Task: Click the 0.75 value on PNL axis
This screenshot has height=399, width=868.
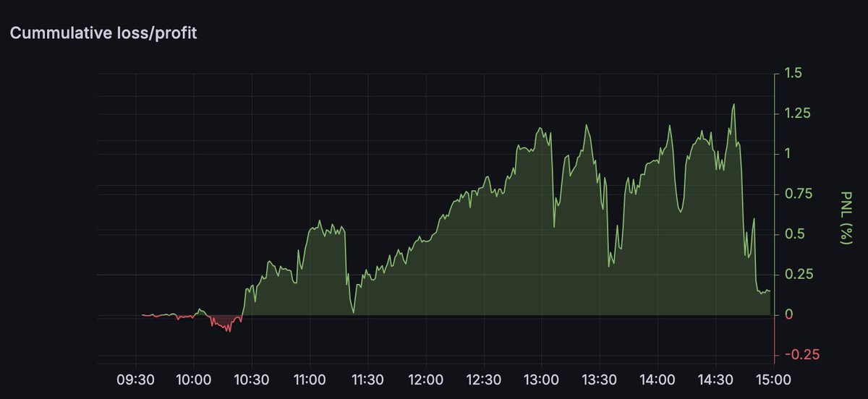Action: [x=799, y=194]
